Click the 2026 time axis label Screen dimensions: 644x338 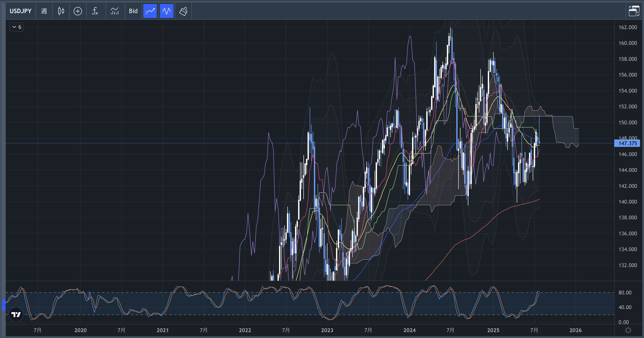575,330
